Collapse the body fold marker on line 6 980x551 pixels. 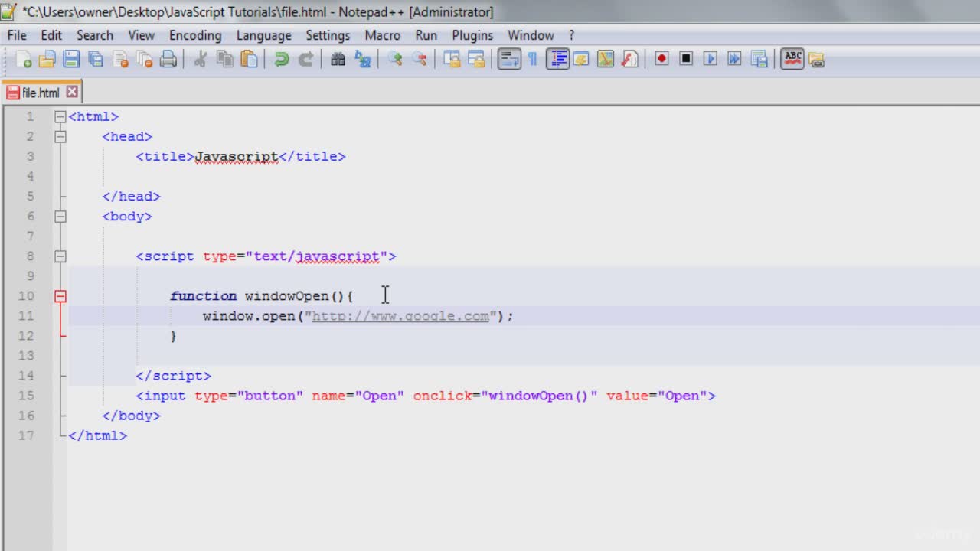click(x=60, y=217)
